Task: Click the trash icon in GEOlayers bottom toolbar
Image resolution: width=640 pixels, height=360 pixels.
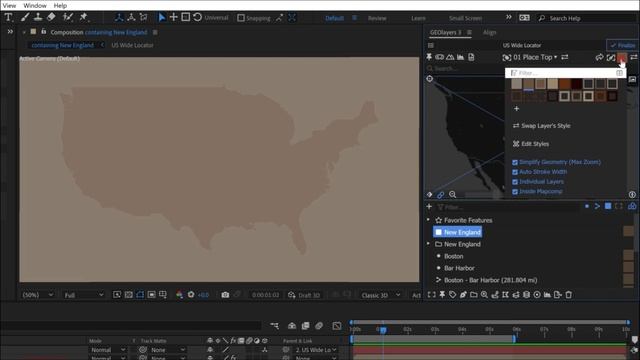Action: point(569,294)
